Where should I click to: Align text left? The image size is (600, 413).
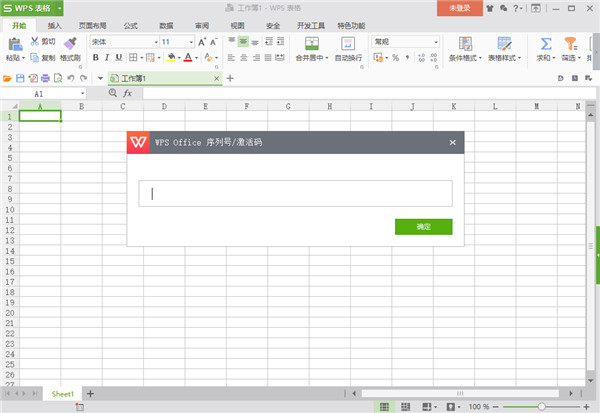(231, 58)
